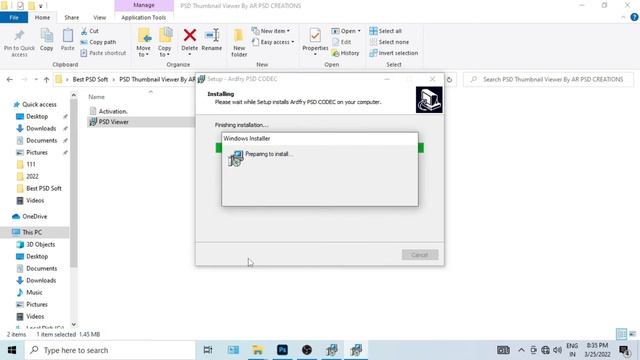The width and height of the screenshot is (640, 360).
Task: Choose Copy path in ribbon
Action: [98, 42]
